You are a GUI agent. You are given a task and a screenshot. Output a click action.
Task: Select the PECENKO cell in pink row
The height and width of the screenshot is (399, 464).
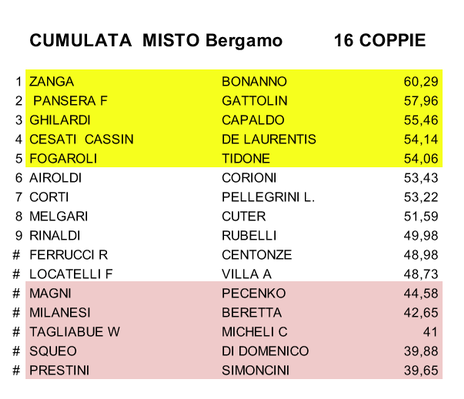(x=254, y=294)
